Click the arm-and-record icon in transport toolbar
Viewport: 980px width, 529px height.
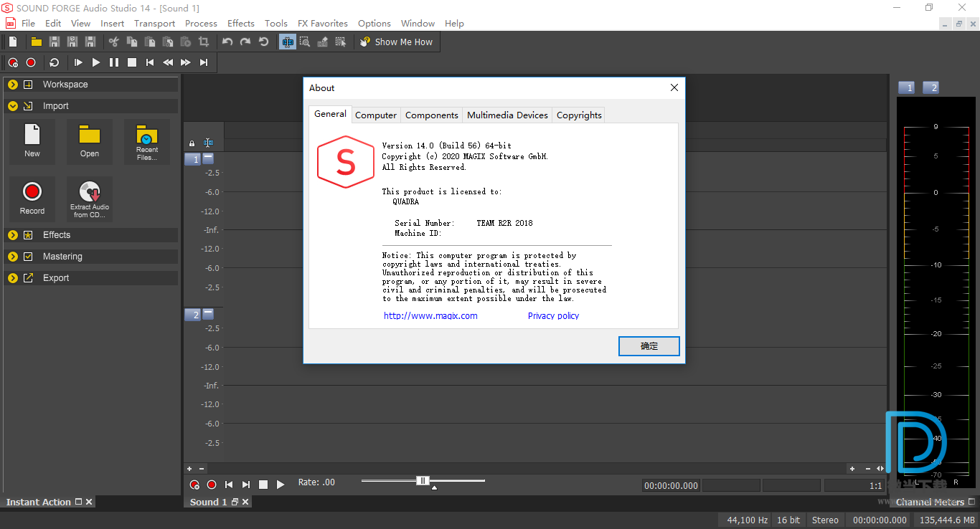point(13,62)
